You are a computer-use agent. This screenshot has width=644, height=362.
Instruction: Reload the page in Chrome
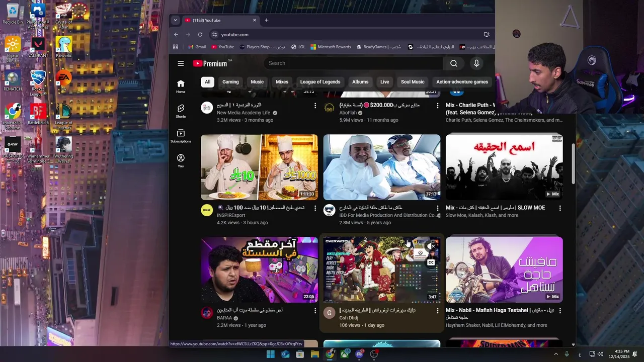coord(200,35)
